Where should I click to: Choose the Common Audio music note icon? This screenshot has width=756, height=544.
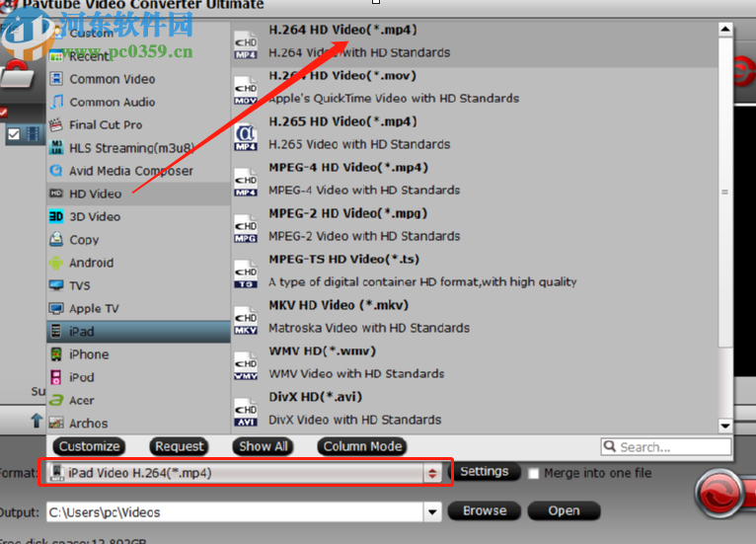coord(56,102)
